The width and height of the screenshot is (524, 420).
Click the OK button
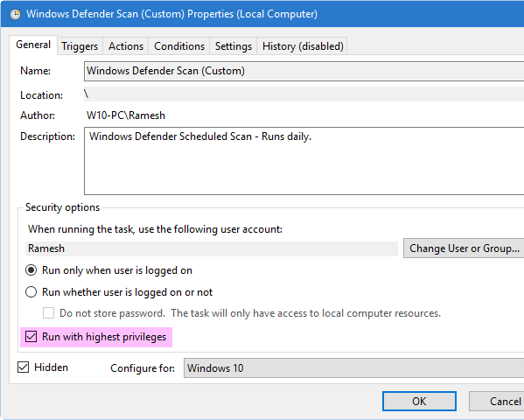pos(419,401)
